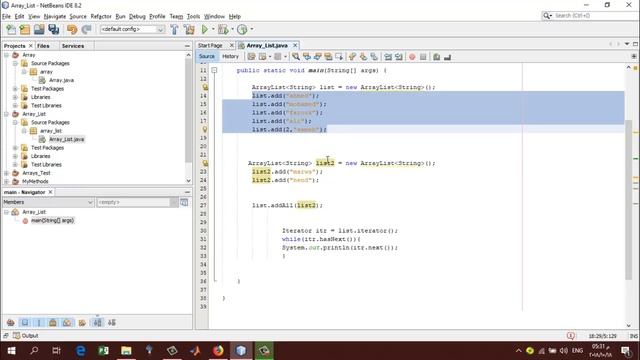Viewport: 640px width, 360px height.
Task: Click the hint bulb icon on line 13
Action: [x=205, y=87]
